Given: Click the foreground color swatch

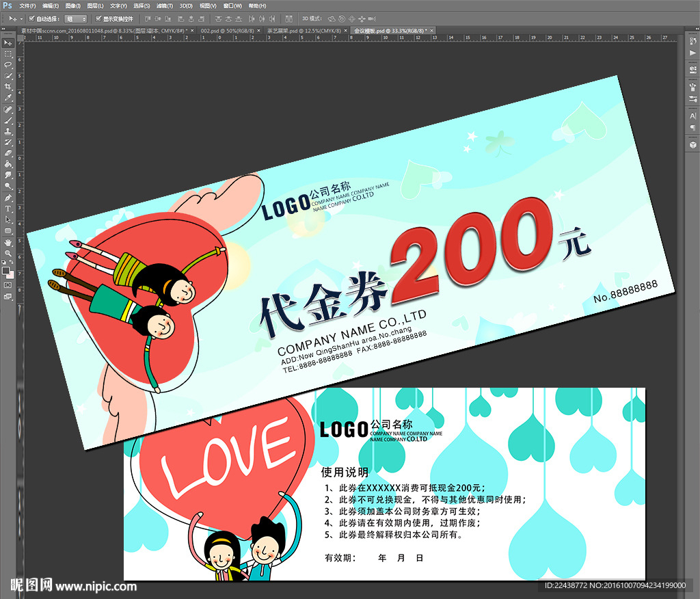Looking at the screenshot, I should (x=5, y=270).
